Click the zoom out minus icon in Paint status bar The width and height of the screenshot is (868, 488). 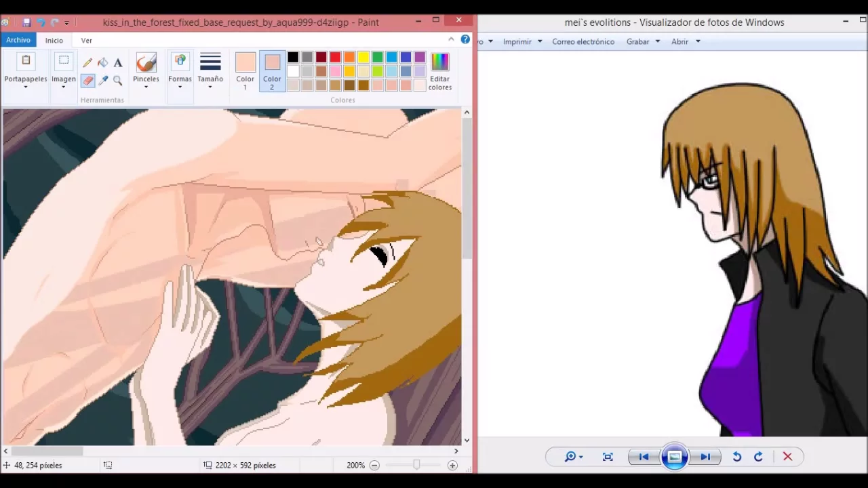(374, 465)
